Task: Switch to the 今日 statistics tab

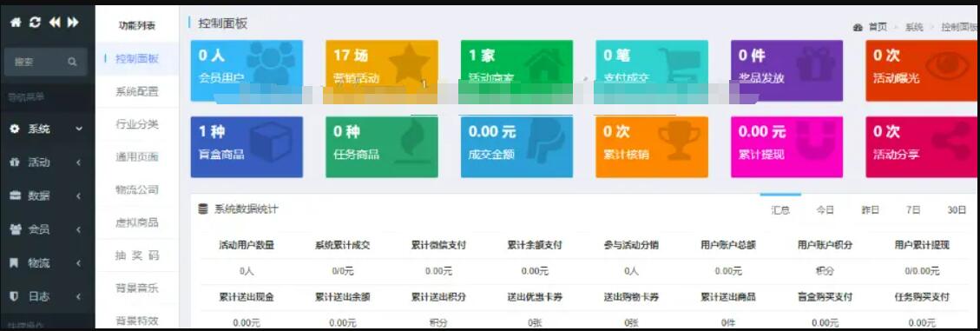Action: point(825,210)
